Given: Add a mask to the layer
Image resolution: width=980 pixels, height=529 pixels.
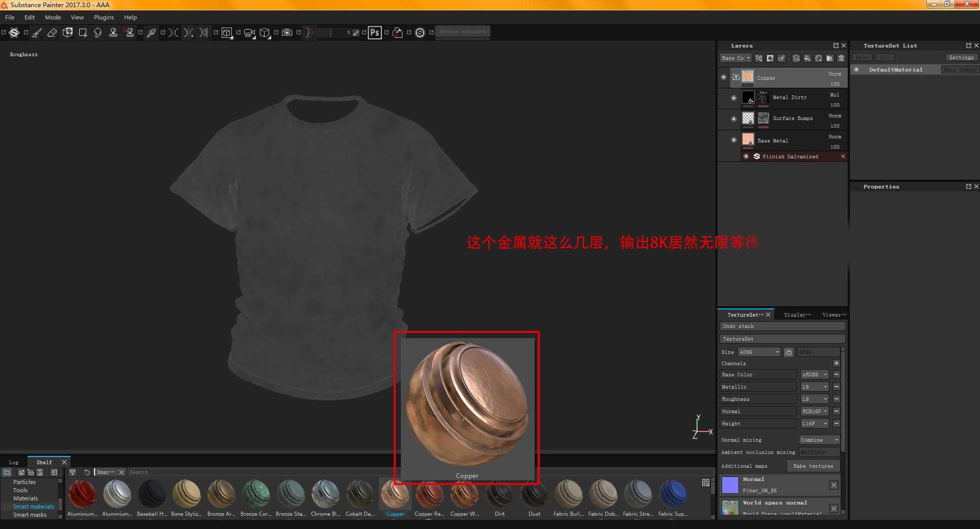Looking at the screenshot, I should click(x=770, y=58).
